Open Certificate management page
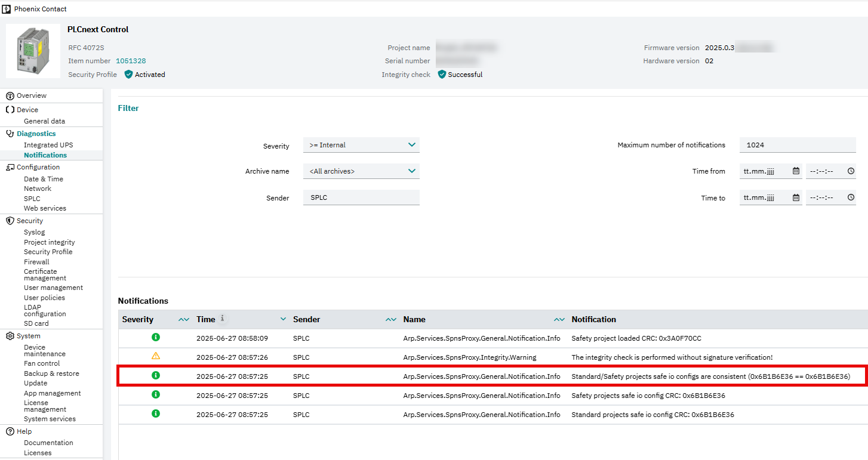868x460 pixels. [45, 274]
